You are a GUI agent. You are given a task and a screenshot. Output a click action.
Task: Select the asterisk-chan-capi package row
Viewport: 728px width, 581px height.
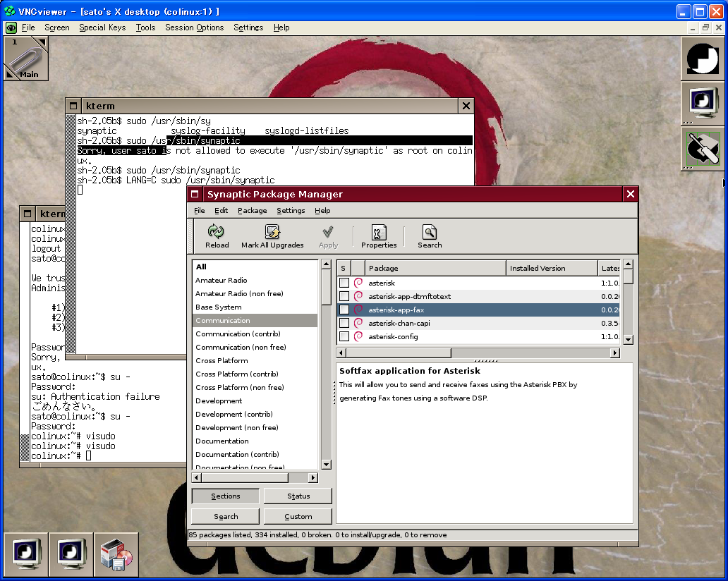478,323
